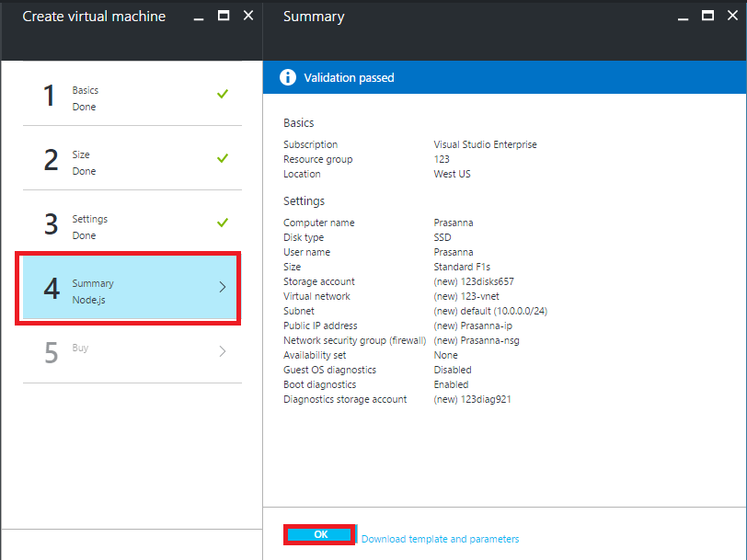Open step 1 Basics

tap(129, 94)
